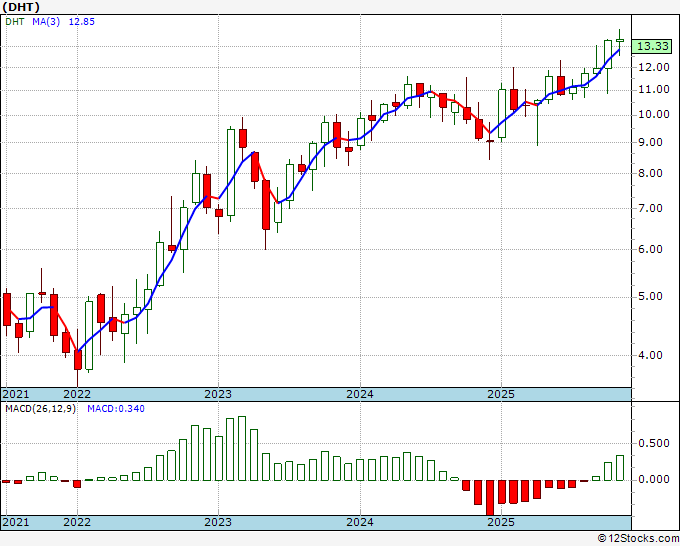Click the 11.00 price axis label
The height and width of the screenshot is (546, 680).
(x=654, y=90)
